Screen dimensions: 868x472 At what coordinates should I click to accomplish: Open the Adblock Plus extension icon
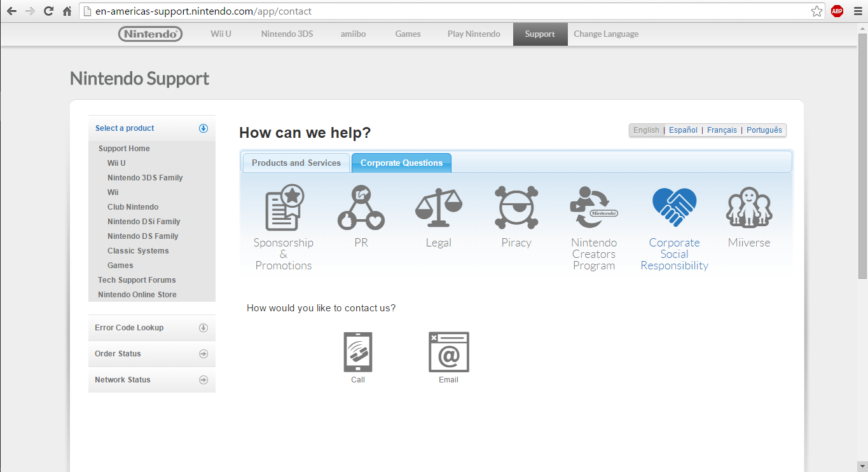click(x=837, y=11)
